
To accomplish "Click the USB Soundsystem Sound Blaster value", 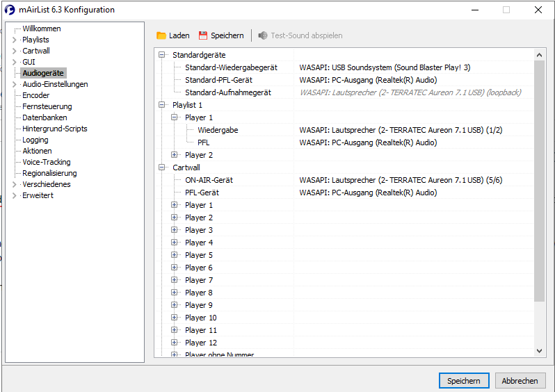I will click(x=385, y=67).
